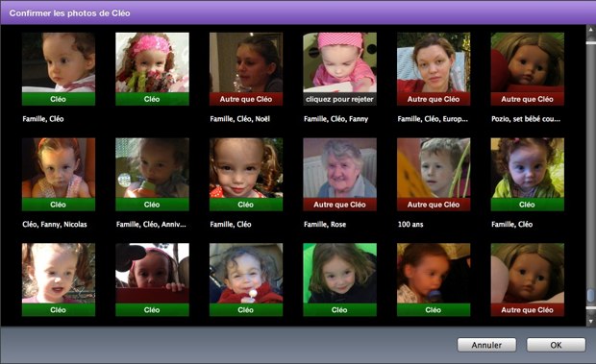Image resolution: width=596 pixels, height=364 pixels.
Task: Click the scrollbar down arrow at bottom
Action: (590, 321)
